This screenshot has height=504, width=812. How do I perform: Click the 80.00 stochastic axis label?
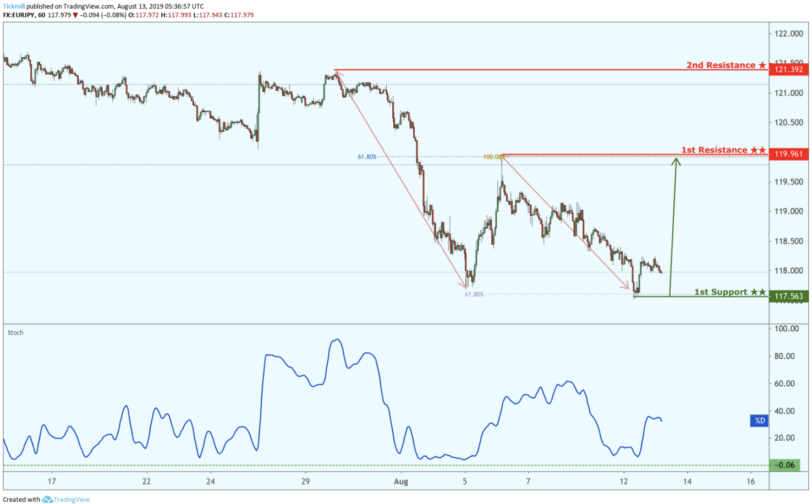pos(784,356)
